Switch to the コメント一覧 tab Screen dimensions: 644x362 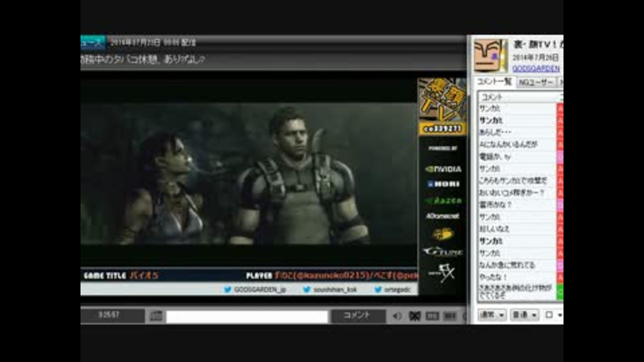coord(494,82)
